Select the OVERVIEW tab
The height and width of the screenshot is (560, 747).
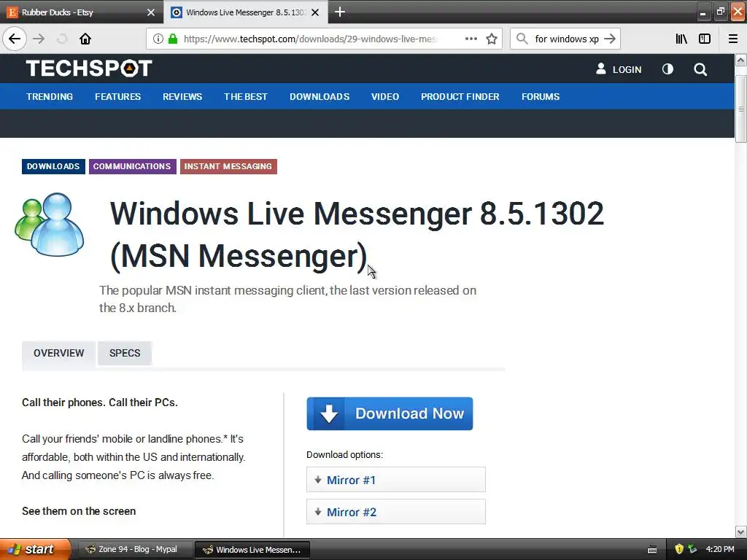pos(58,354)
